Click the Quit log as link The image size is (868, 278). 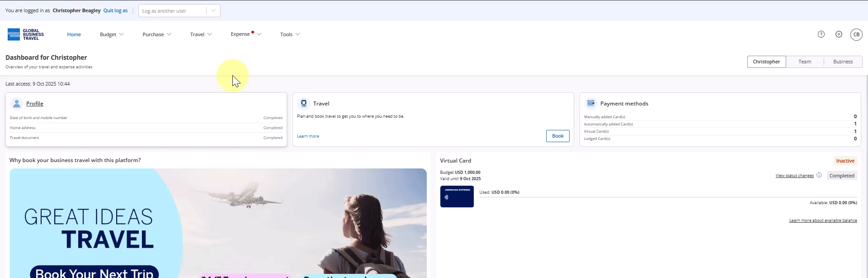point(115,10)
